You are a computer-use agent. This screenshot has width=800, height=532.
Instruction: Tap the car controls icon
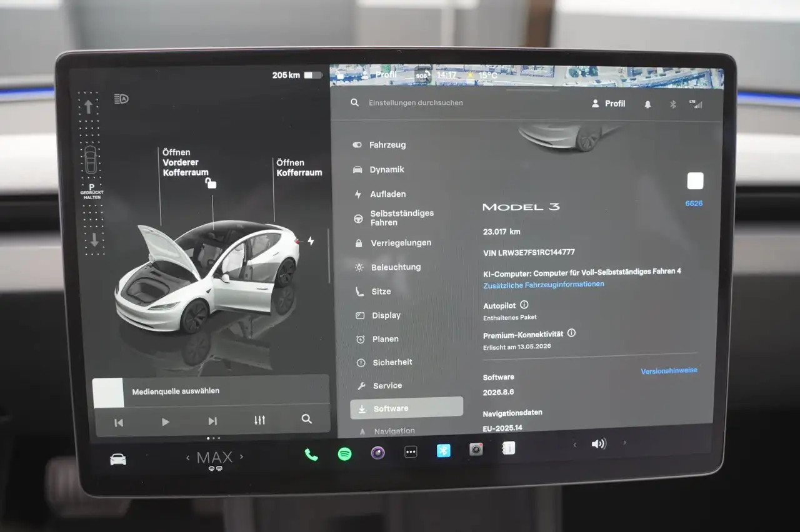tap(118, 460)
